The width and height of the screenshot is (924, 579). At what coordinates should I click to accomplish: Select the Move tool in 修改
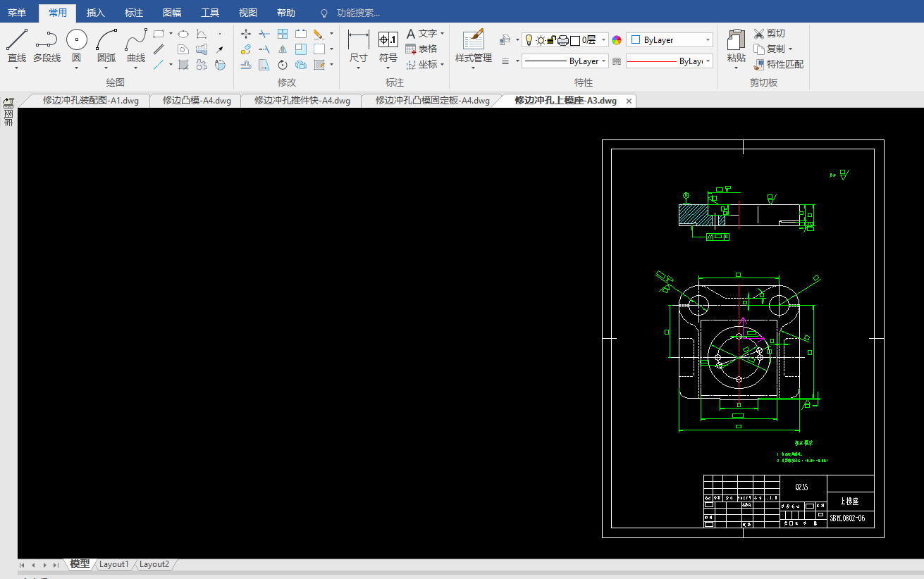pyautogui.click(x=246, y=34)
